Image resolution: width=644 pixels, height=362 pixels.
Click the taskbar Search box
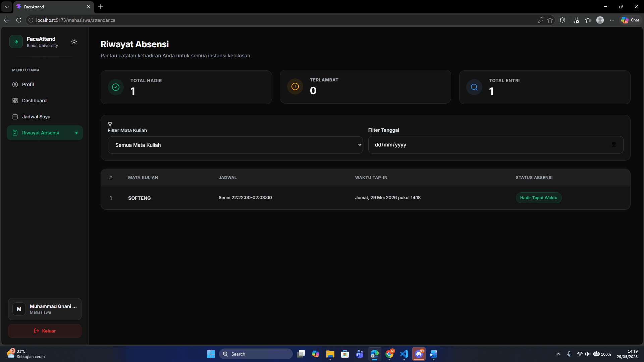(x=256, y=354)
